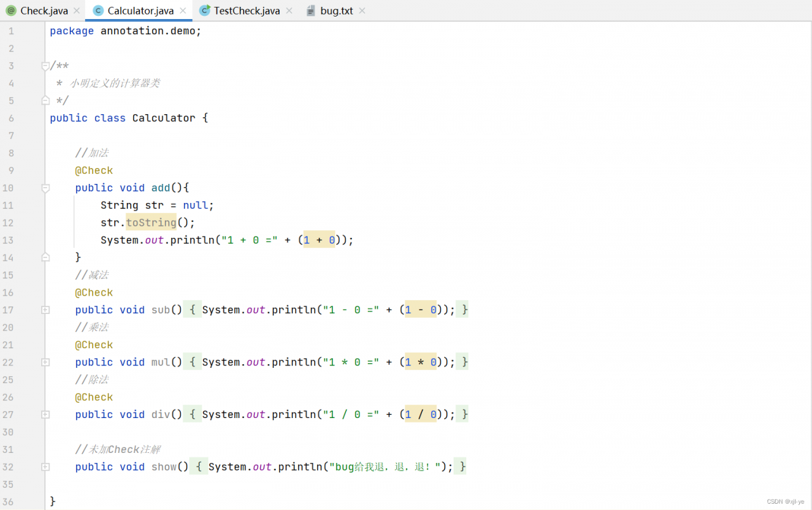The width and height of the screenshot is (812, 510).
Task: Expand the folded mul() method
Action: (x=45, y=362)
